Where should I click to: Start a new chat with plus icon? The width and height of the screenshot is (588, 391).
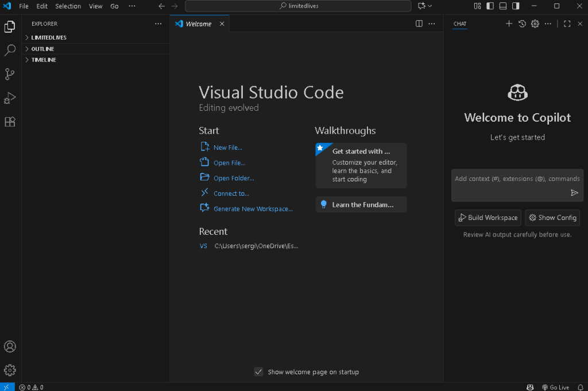coord(509,24)
